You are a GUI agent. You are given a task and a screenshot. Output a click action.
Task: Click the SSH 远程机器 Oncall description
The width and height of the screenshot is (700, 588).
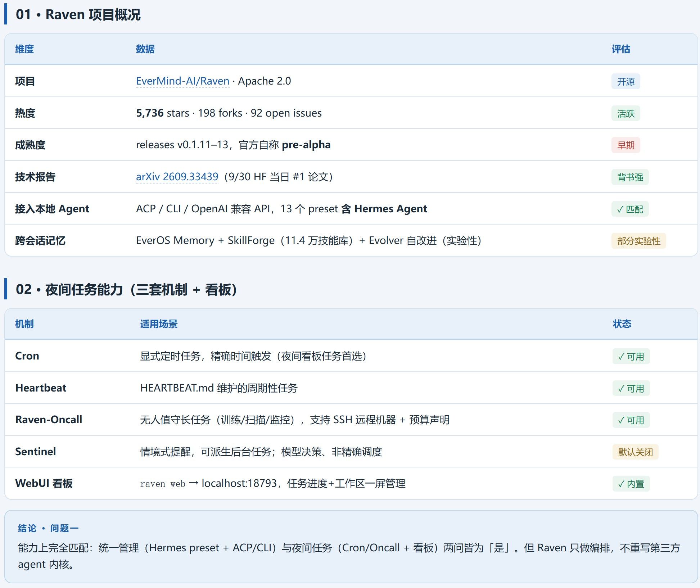tap(295, 419)
